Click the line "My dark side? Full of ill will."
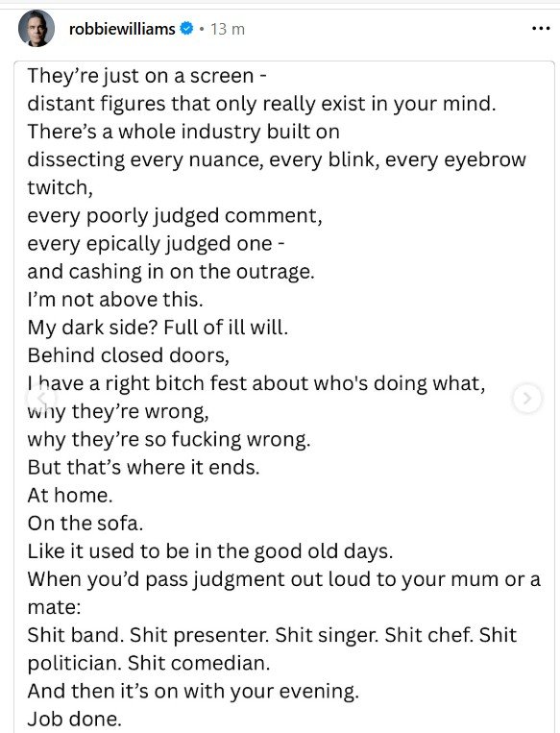The height and width of the screenshot is (733, 560). click(x=158, y=328)
